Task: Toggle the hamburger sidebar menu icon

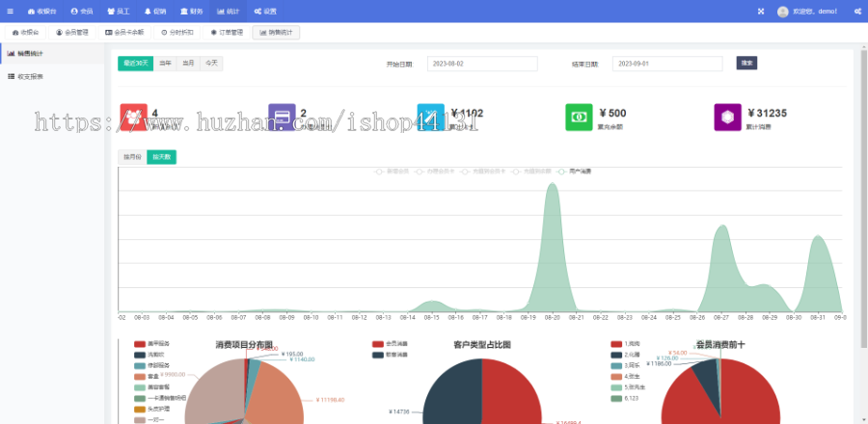Action: (x=10, y=11)
